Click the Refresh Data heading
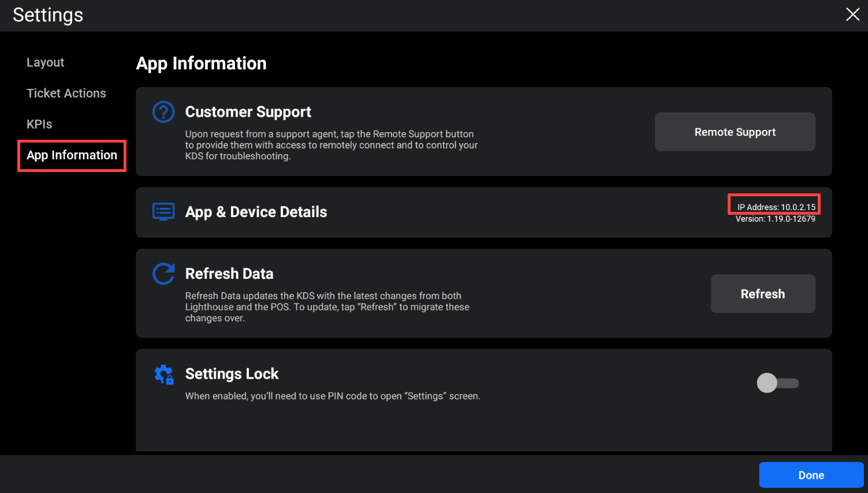Screen dimensions: 868x493 point(229,274)
